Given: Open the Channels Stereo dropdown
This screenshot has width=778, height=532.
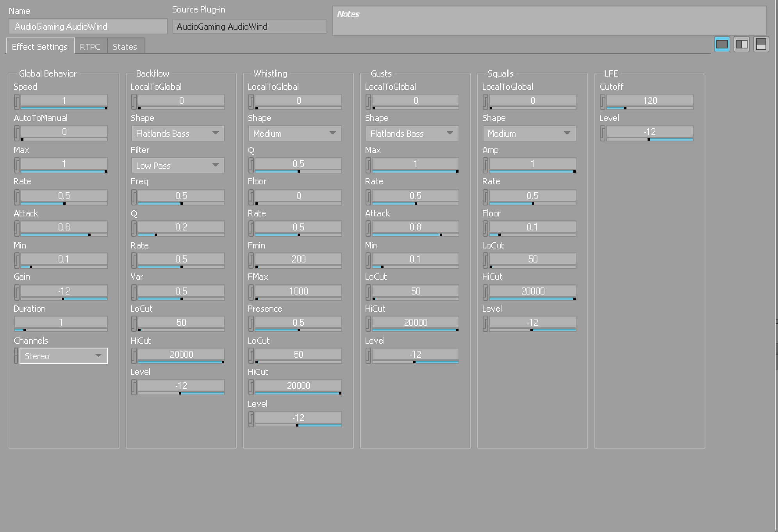Looking at the screenshot, I should click(x=64, y=356).
